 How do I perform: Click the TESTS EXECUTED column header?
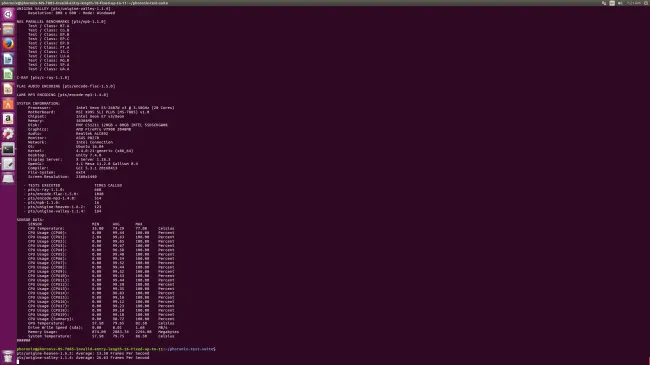coord(44,185)
